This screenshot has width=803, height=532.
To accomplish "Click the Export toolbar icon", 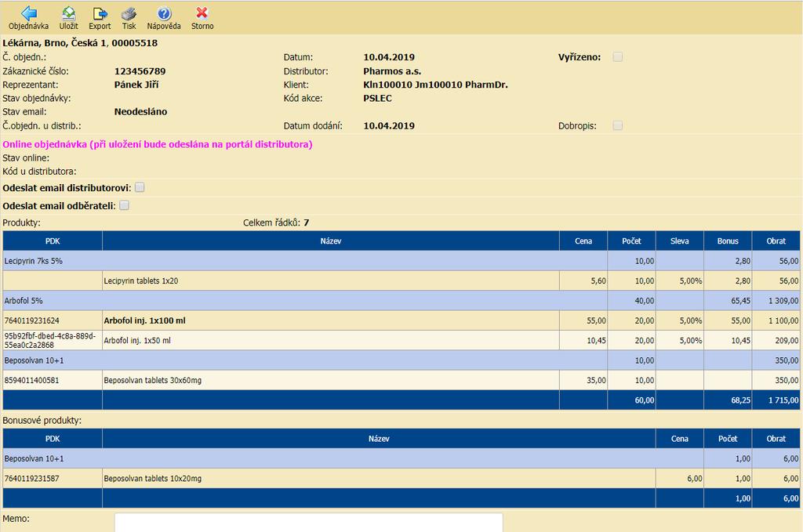I will (100, 13).
